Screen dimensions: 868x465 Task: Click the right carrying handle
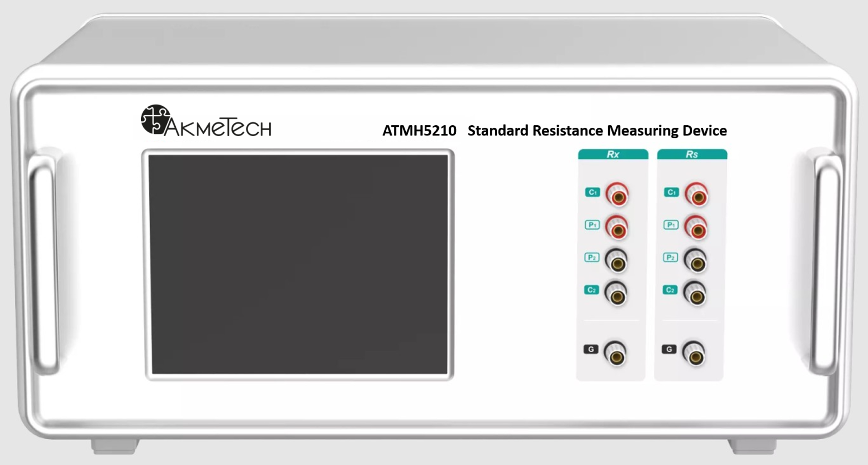(826, 264)
